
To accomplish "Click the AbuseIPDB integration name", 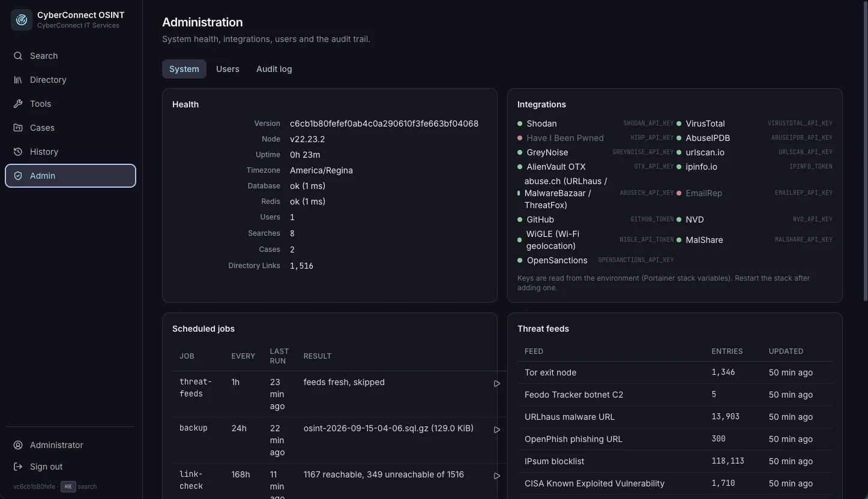I will point(708,138).
